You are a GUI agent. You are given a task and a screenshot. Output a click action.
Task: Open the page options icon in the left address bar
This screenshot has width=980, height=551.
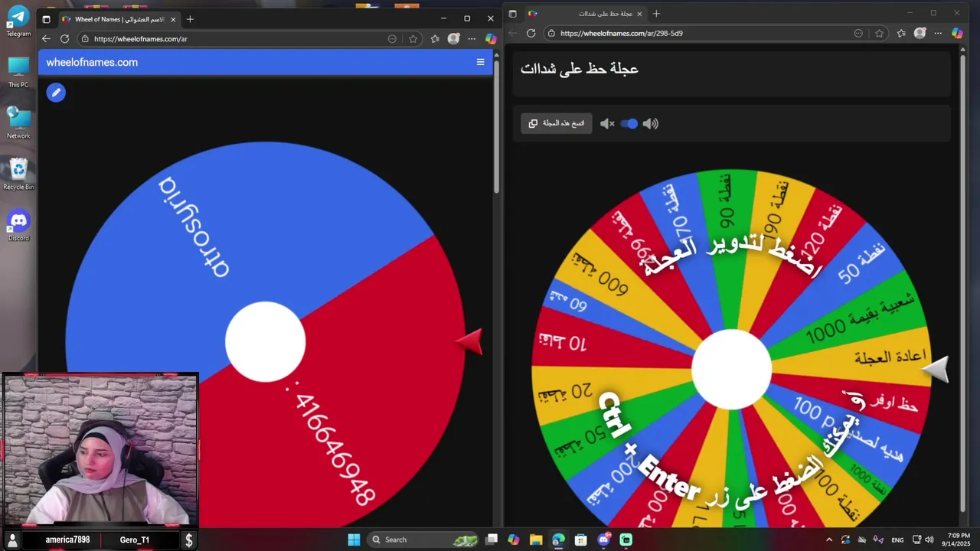[392, 39]
